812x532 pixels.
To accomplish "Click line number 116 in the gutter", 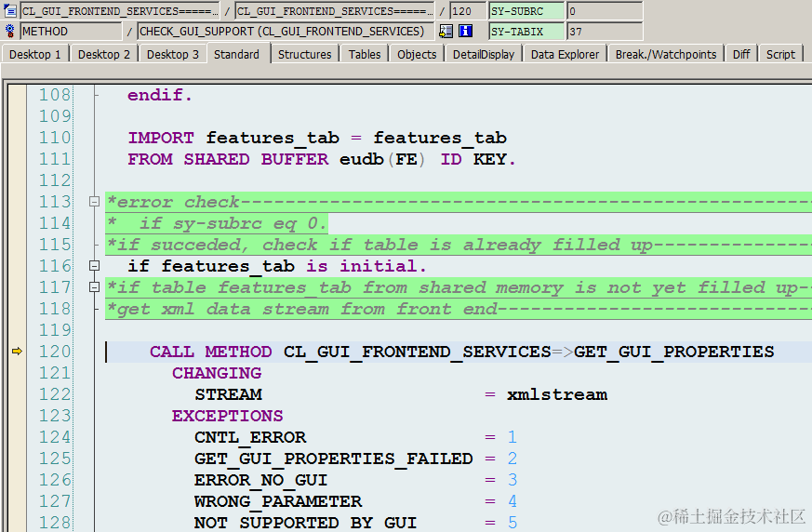I will coord(54,266).
